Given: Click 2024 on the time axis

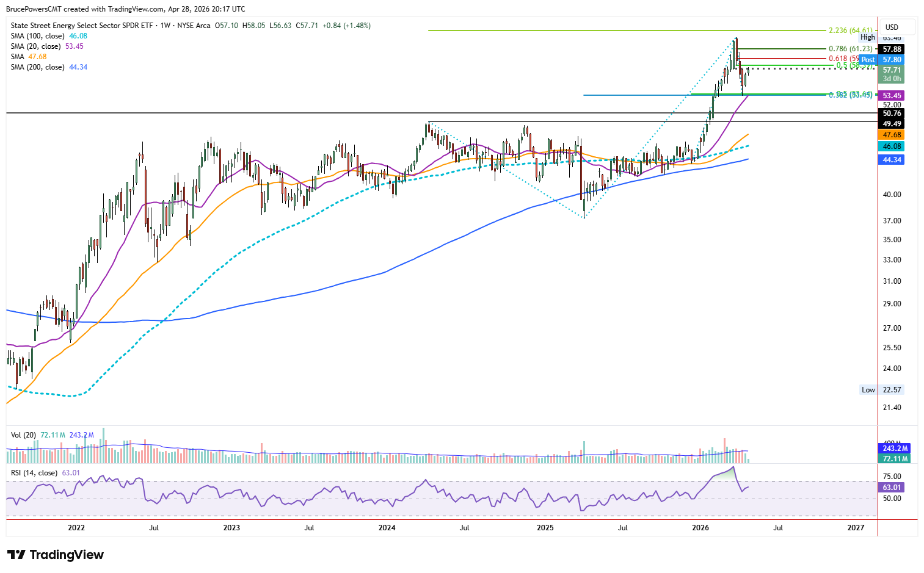Looking at the screenshot, I should point(387,528).
